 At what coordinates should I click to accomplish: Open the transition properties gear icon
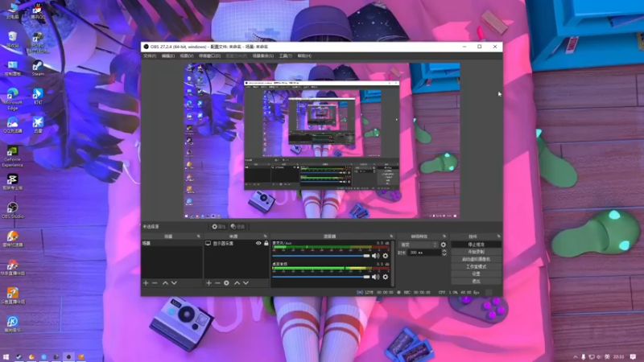click(444, 245)
